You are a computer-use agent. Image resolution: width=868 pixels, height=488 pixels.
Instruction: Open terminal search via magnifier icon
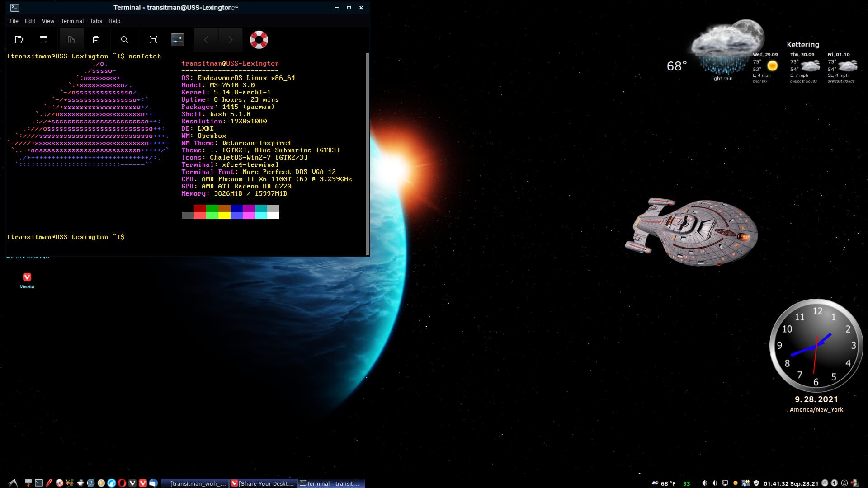pyautogui.click(x=125, y=40)
